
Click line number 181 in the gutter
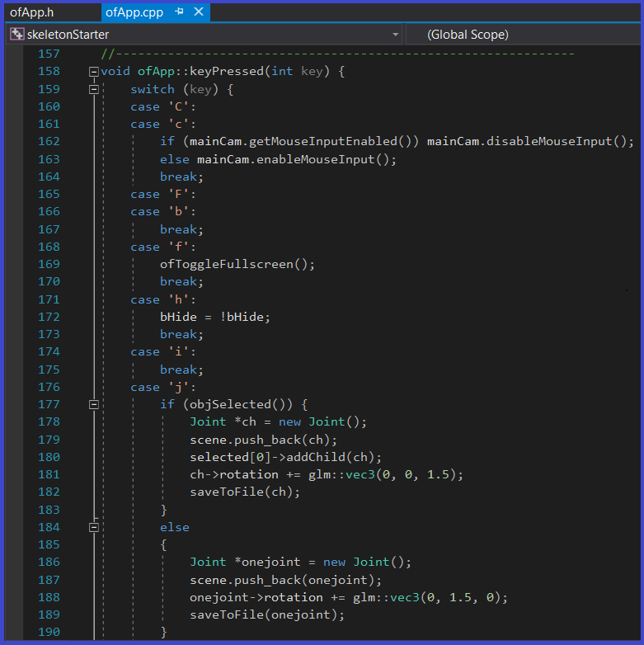tap(49, 475)
